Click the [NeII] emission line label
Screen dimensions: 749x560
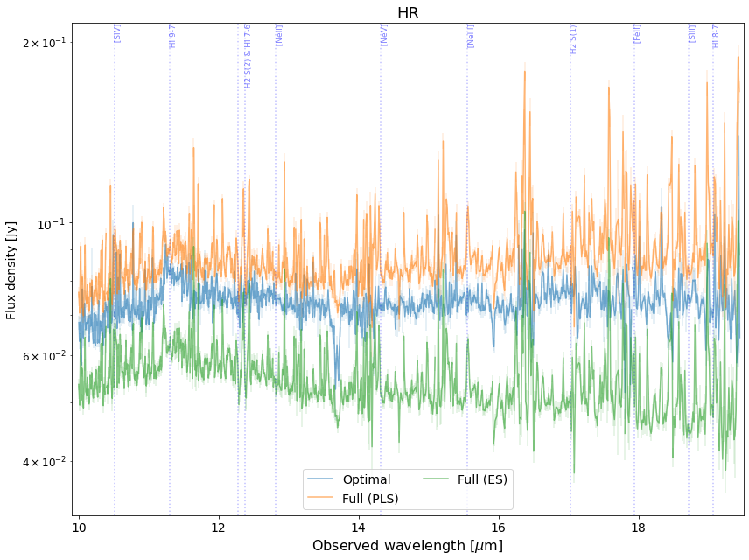click(279, 35)
